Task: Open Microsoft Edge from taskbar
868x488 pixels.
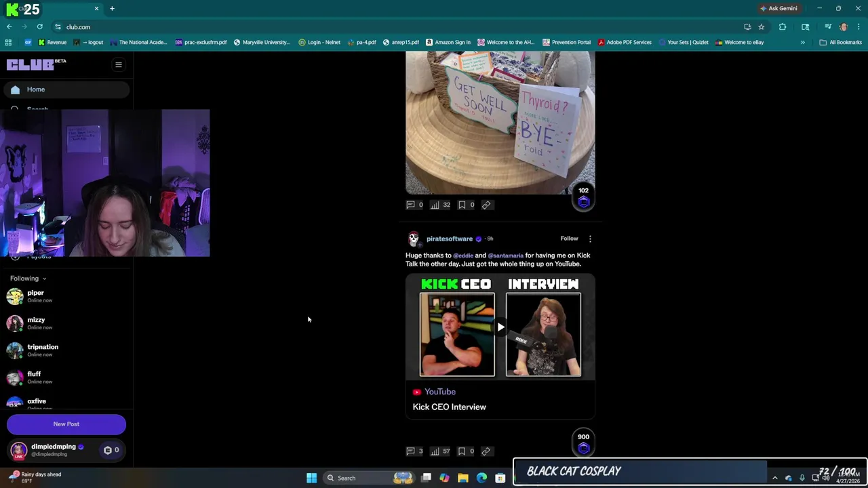Action: (481, 478)
